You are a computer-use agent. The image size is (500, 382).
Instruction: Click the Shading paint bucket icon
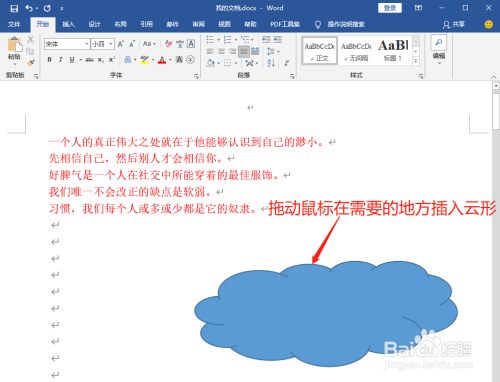[210, 63]
